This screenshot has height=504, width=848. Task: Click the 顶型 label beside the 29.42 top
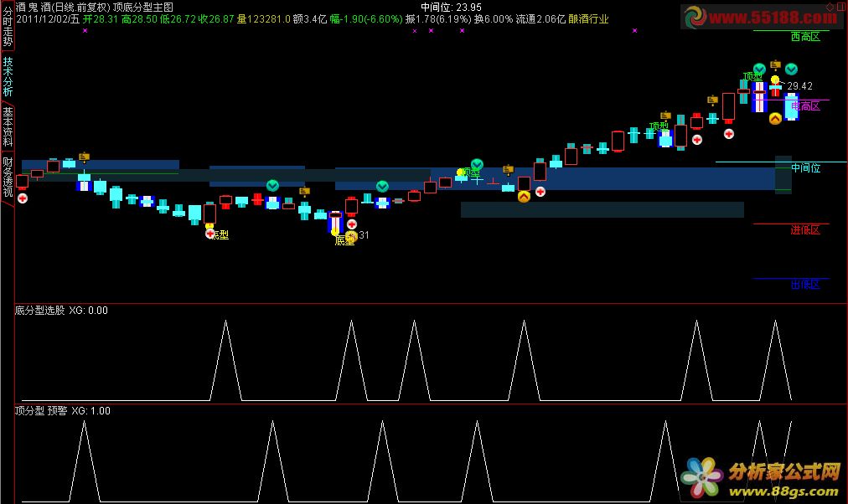(x=752, y=76)
